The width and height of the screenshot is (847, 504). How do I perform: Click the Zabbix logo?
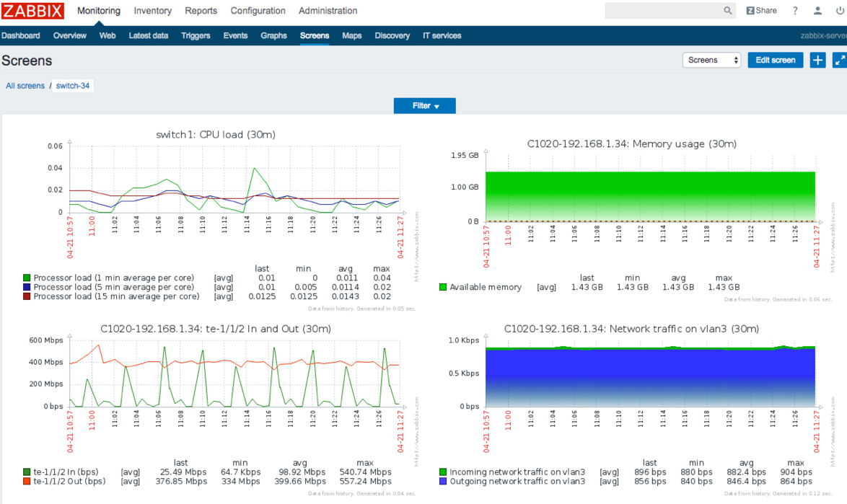point(33,11)
